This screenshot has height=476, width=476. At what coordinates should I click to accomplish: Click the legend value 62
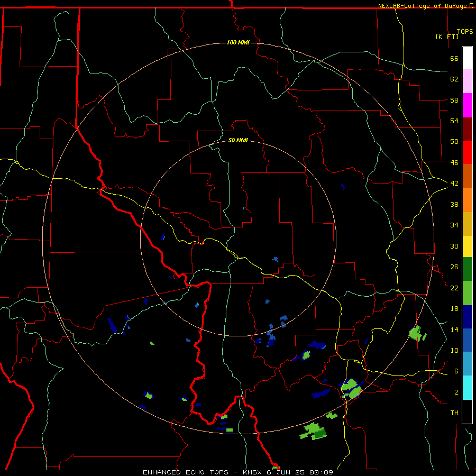point(454,79)
